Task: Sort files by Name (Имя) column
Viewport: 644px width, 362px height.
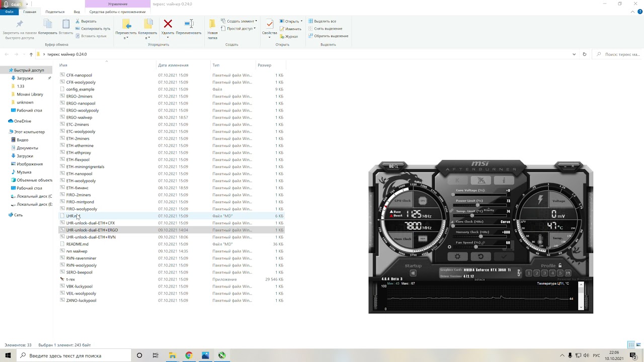Action: point(63,65)
